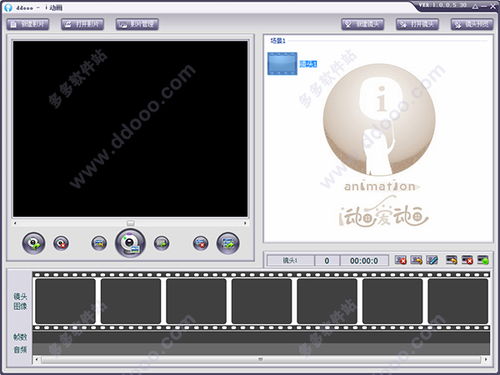This screenshot has height=375, width=500.
Task: Click the film strip icon with red X
Action: [467, 260]
